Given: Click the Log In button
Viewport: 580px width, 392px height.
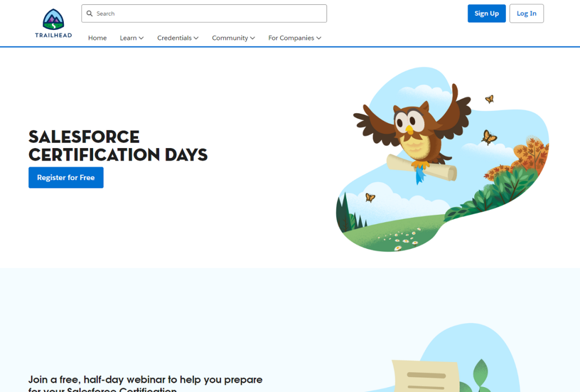Looking at the screenshot, I should click(x=526, y=13).
